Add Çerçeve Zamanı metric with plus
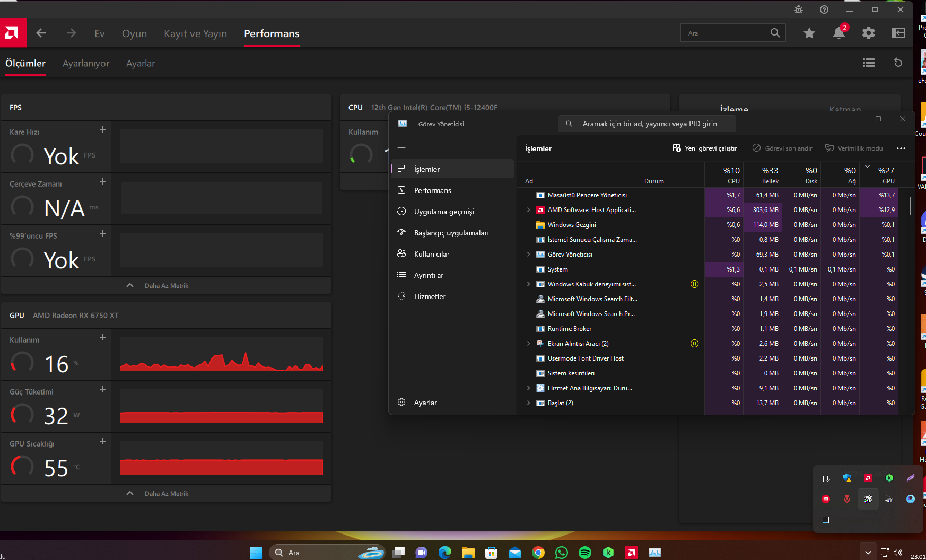The height and width of the screenshot is (560, 926). pos(103,181)
